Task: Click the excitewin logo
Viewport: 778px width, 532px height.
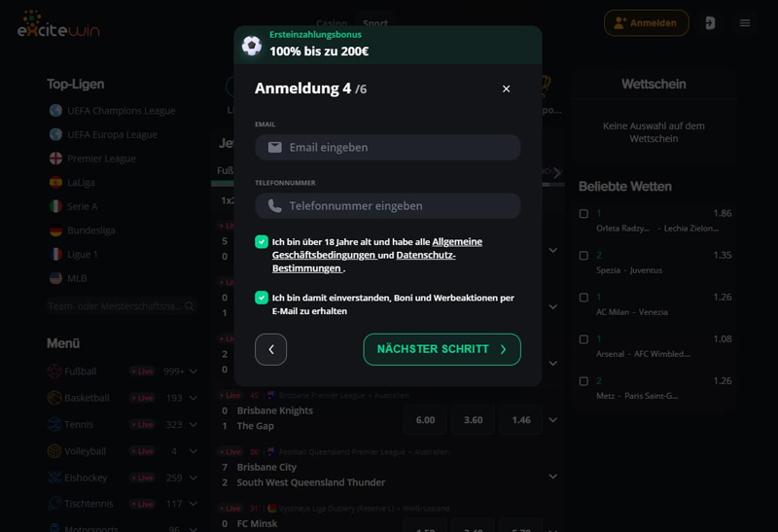Action: pyautogui.click(x=58, y=23)
